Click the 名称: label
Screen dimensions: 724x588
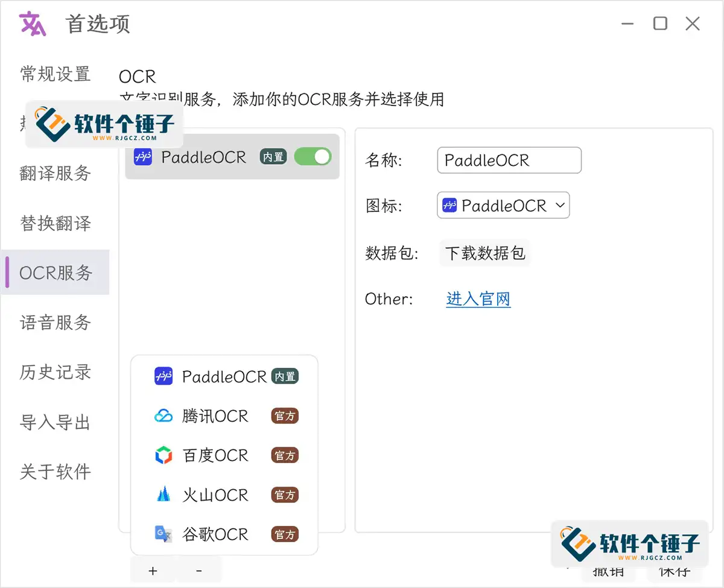point(384,160)
